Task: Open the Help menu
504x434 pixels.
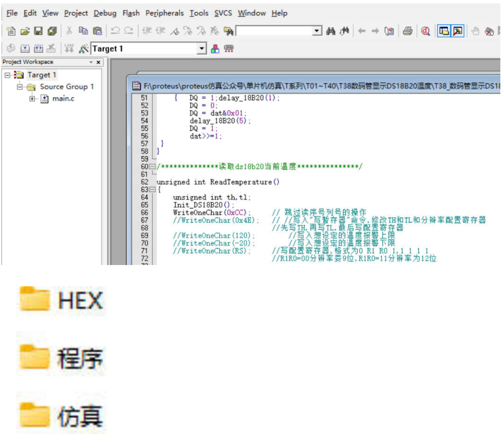Action: click(x=279, y=13)
